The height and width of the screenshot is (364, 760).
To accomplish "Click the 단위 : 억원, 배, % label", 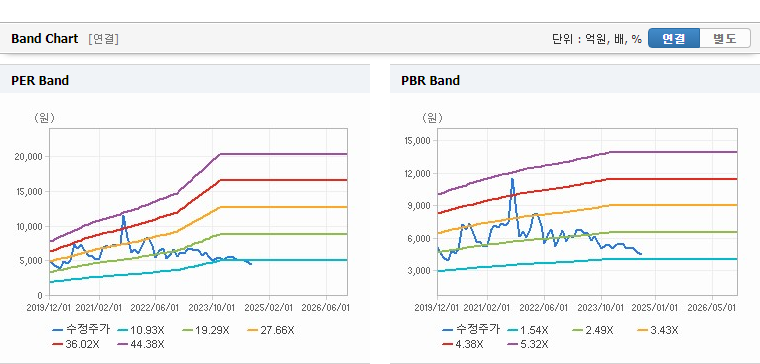I will [x=597, y=39].
